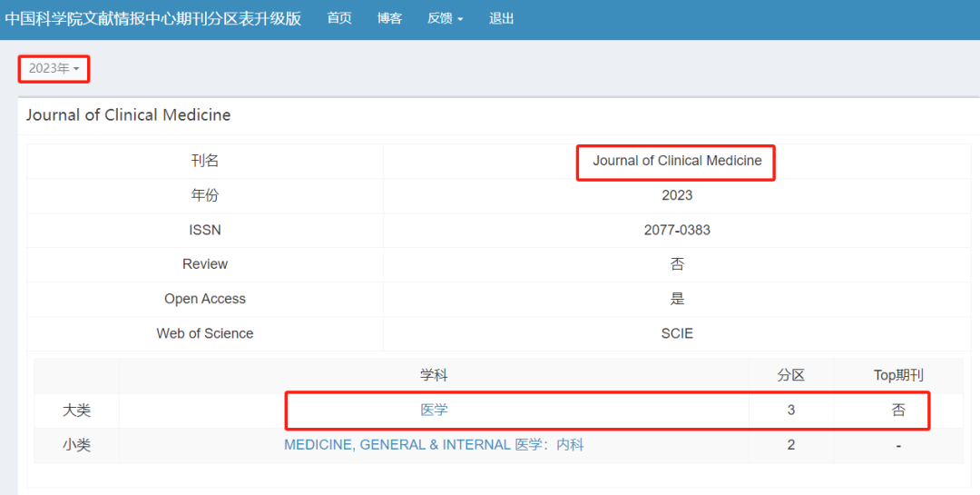Click the 年份 row label

click(205, 196)
